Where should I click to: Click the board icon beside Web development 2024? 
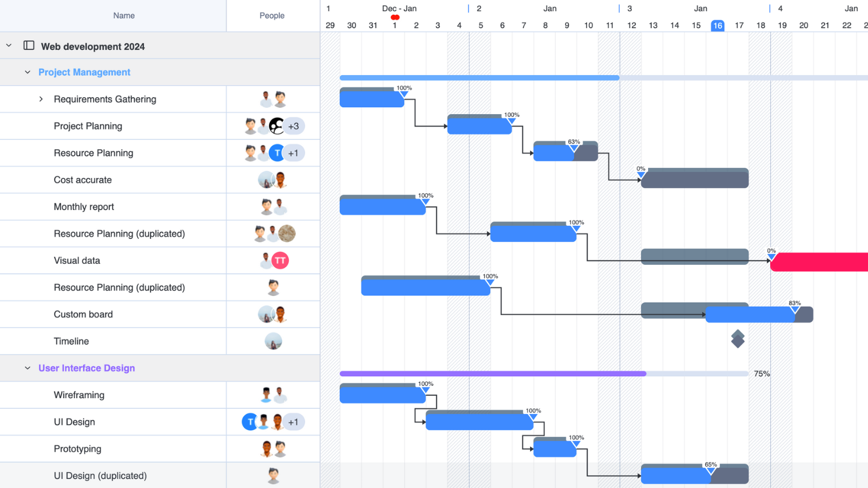(29, 46)
